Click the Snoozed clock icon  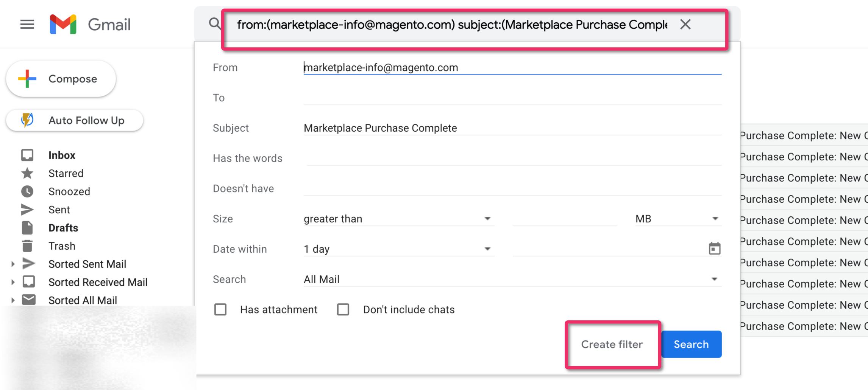click(27, 191)
